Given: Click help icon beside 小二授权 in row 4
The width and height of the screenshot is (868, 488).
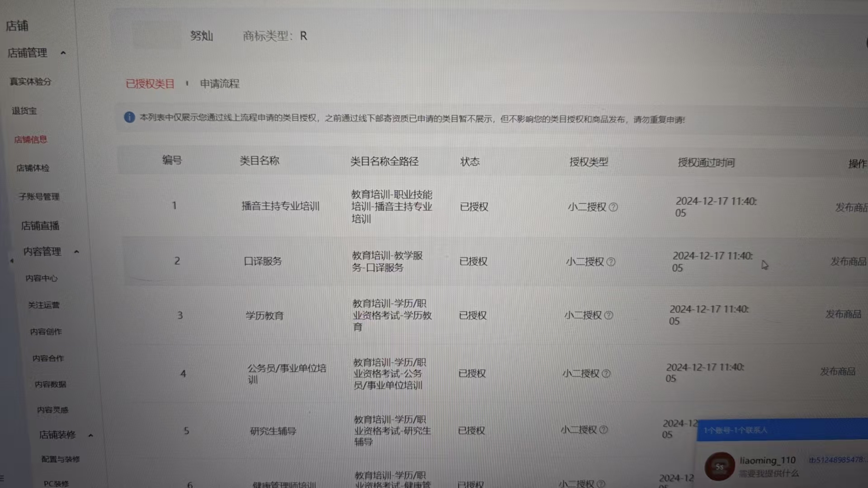Looking at the screenshot, I should (606, 373).
